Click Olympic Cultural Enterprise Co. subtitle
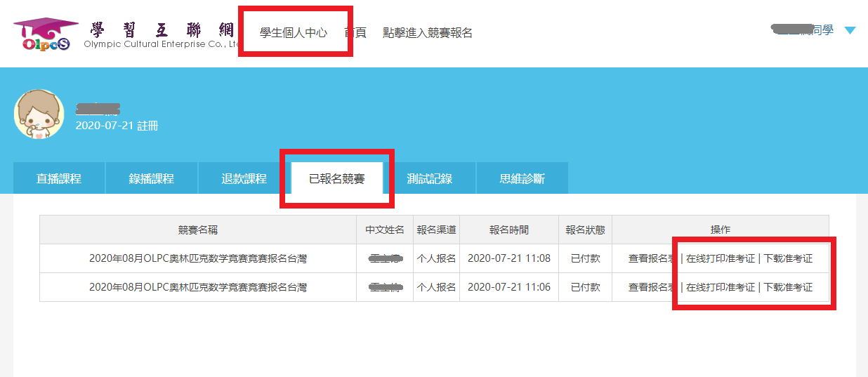The height and width of the screenshot is (377, 868). click(x=163, y=44)
